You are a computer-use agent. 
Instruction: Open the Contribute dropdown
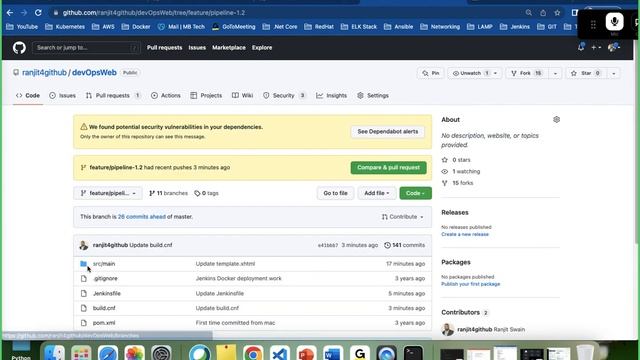tap(402, 217)
